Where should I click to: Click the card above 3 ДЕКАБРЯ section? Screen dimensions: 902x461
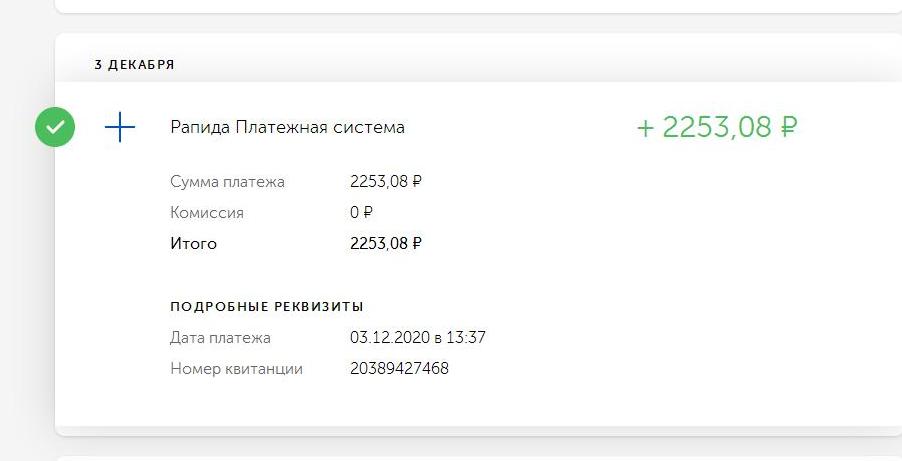click(x=478, y=6)
